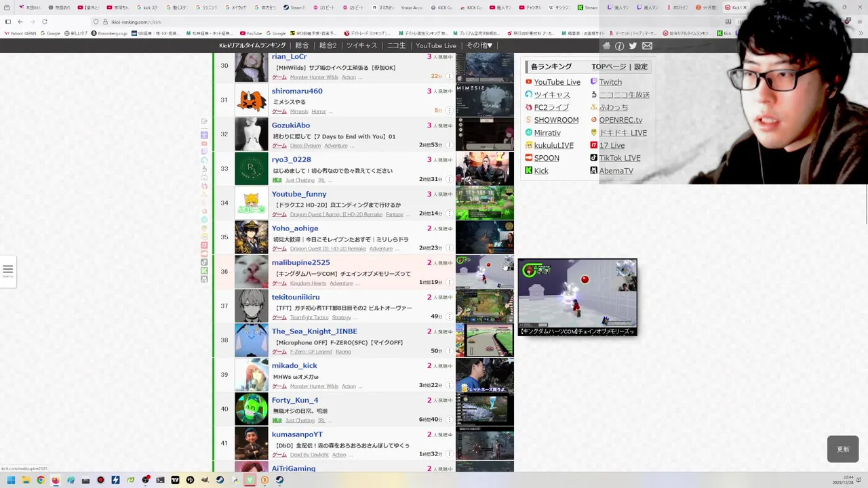Open Mirrativ ranking link
Viewport: 868px width, 488px height.
(547, 133)
